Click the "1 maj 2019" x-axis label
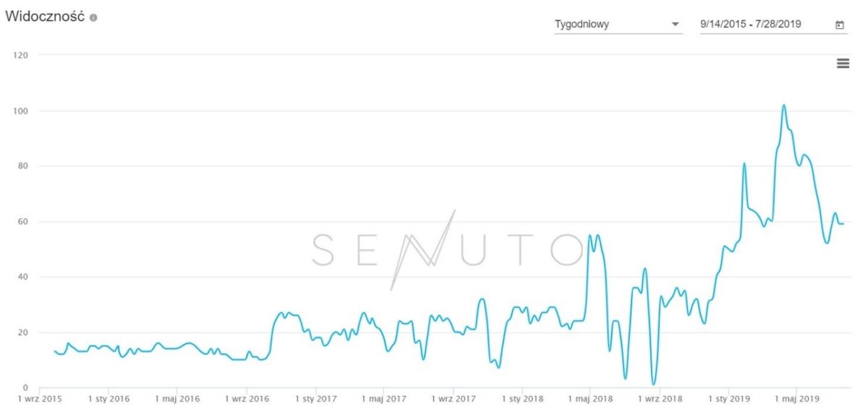 [795, 398]
